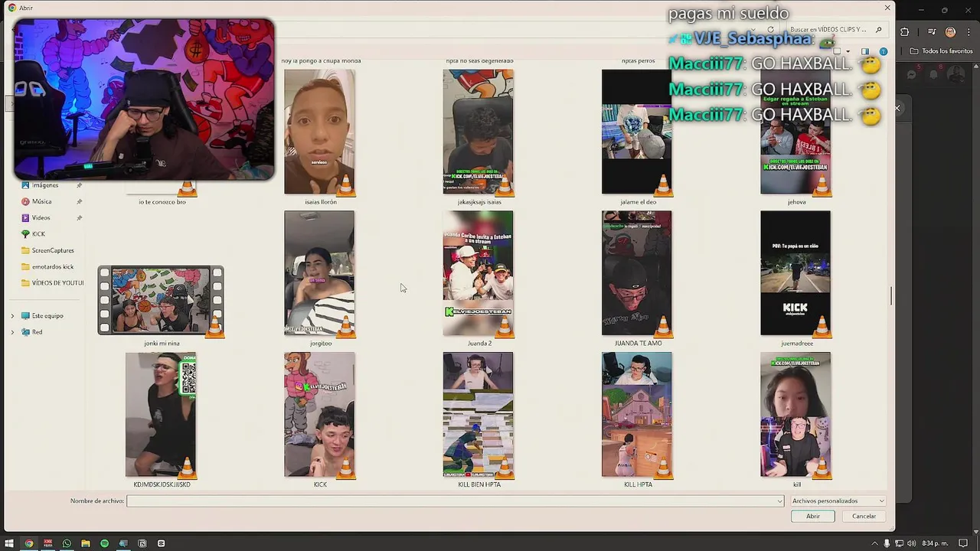
Task: Select the KICK folder in the sidebar
Action: 38,233
